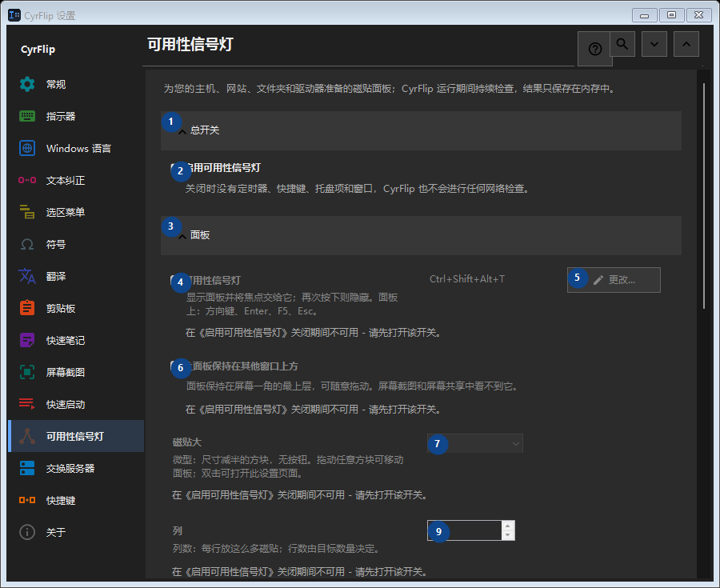
Task: Select the 剪贴板 clipboard icon
Action: pyautogui.click(x=27, y=308)
